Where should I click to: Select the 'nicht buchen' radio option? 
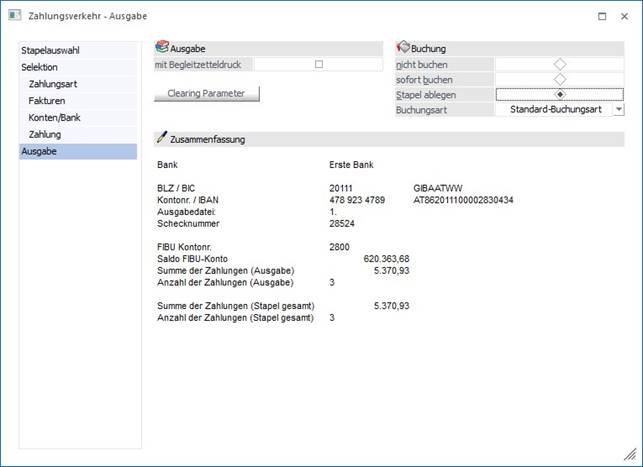click(559, 64)
